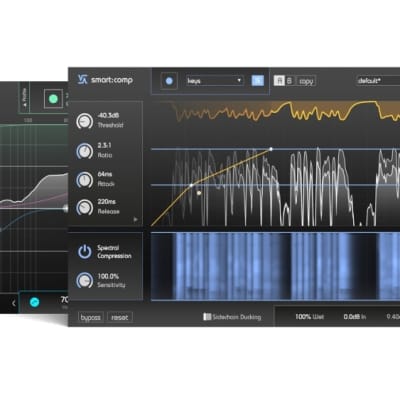This screenshot has width=400, height=400.
Task: Select state A
Action: (279, 81)
